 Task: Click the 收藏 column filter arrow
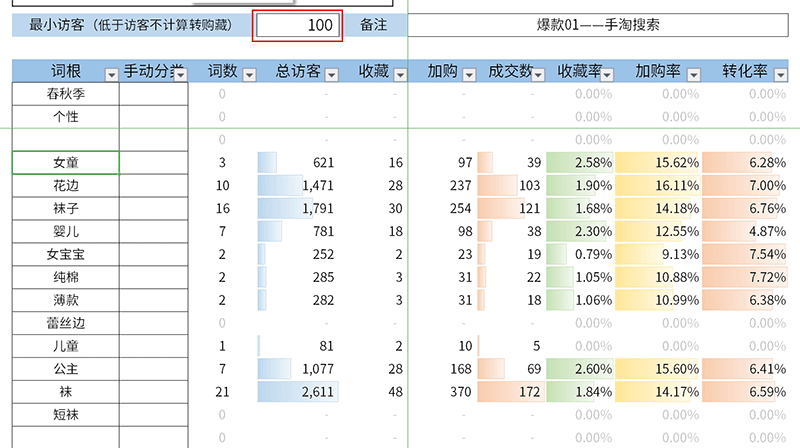pyautogui.click(x=399, y=73)
